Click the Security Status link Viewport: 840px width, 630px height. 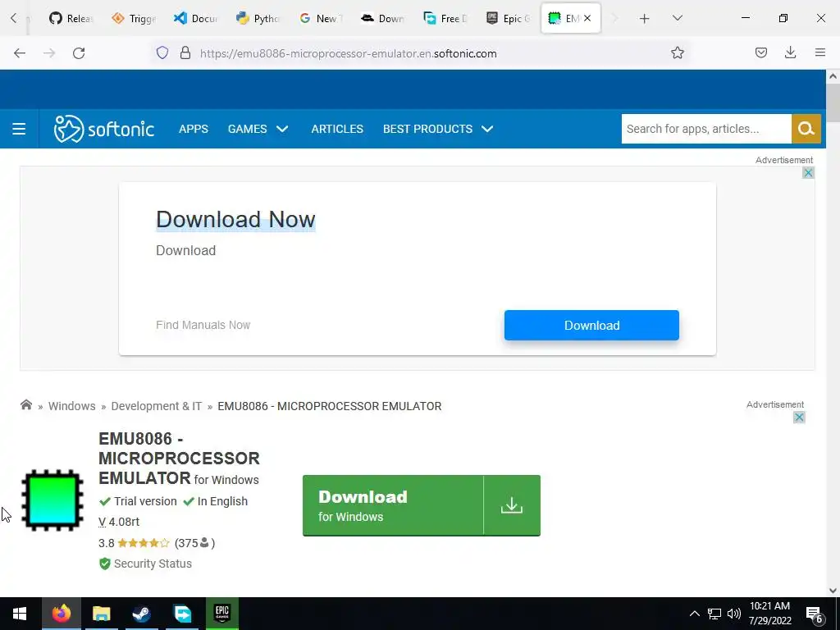click(x=153, y=564)
